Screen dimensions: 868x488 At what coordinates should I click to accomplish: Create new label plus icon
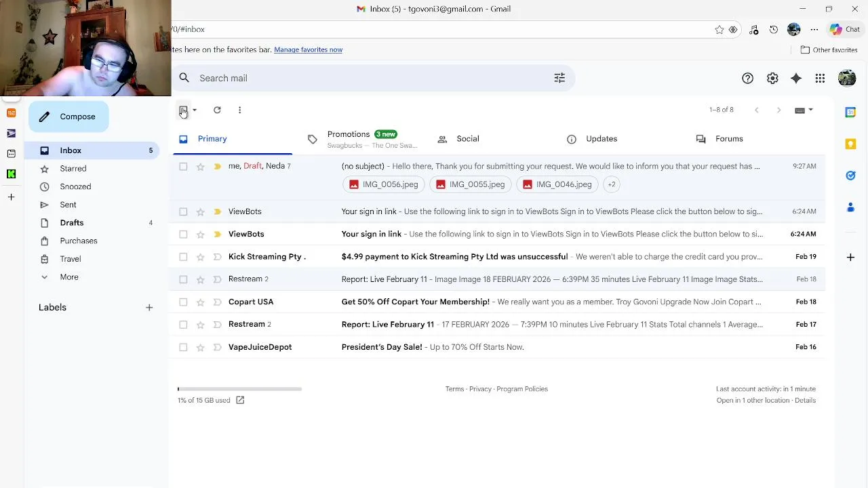pyautogui.click(x=149, y=308)
